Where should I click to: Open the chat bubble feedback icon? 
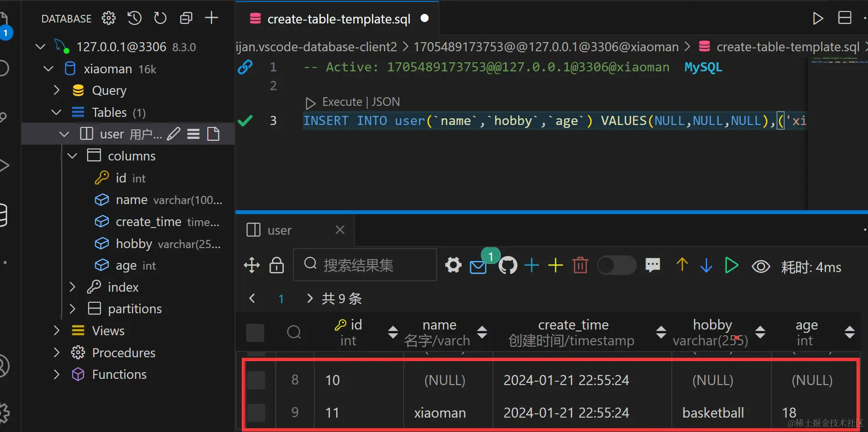point(653,265)
